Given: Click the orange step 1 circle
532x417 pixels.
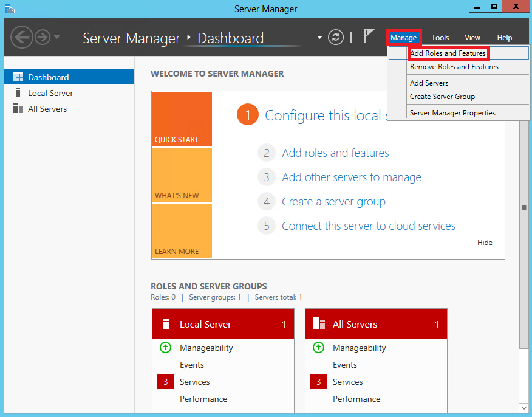Looking at the screenshot, I should click(248, 115).
